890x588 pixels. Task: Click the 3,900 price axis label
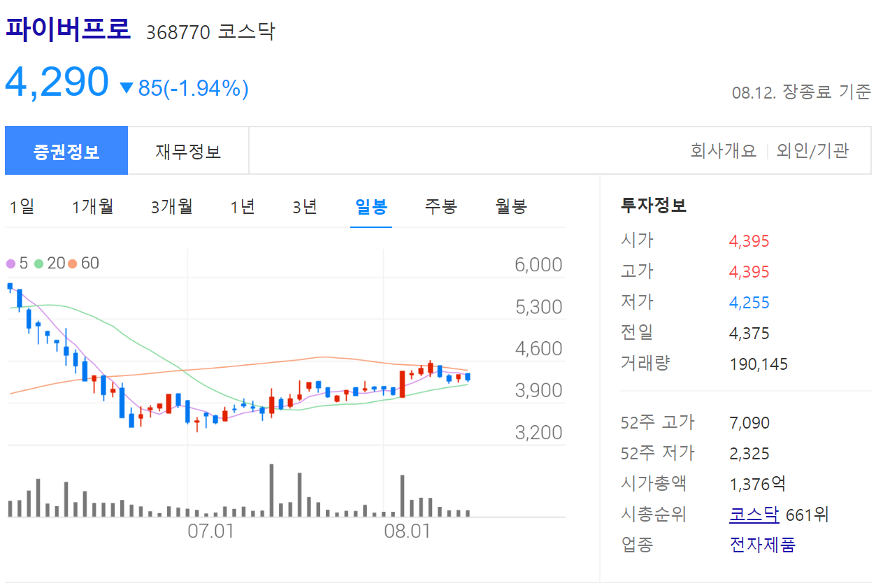click(x=538, y=390)
